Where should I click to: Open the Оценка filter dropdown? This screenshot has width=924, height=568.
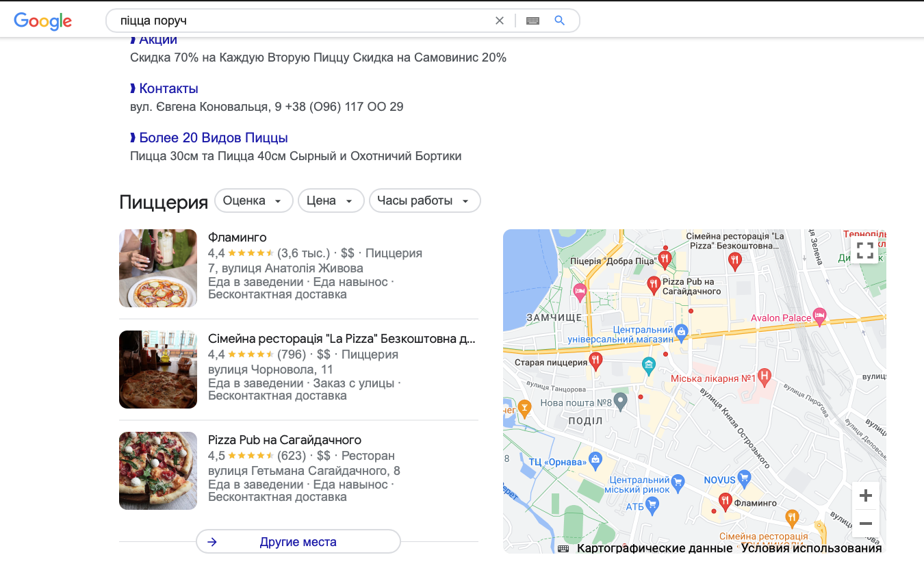pyautogui.click(x=254, y=201)
